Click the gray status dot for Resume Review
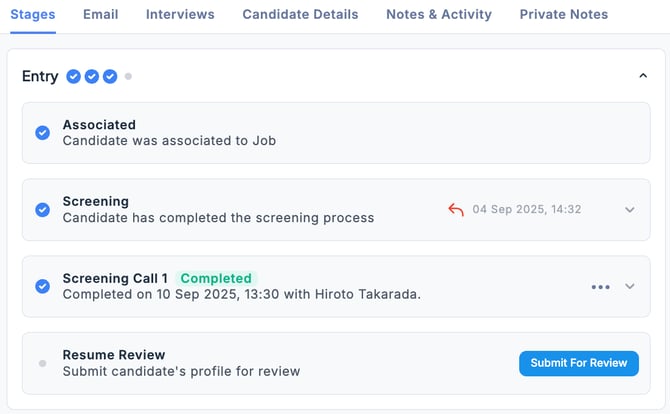 [x=42, y=363]
